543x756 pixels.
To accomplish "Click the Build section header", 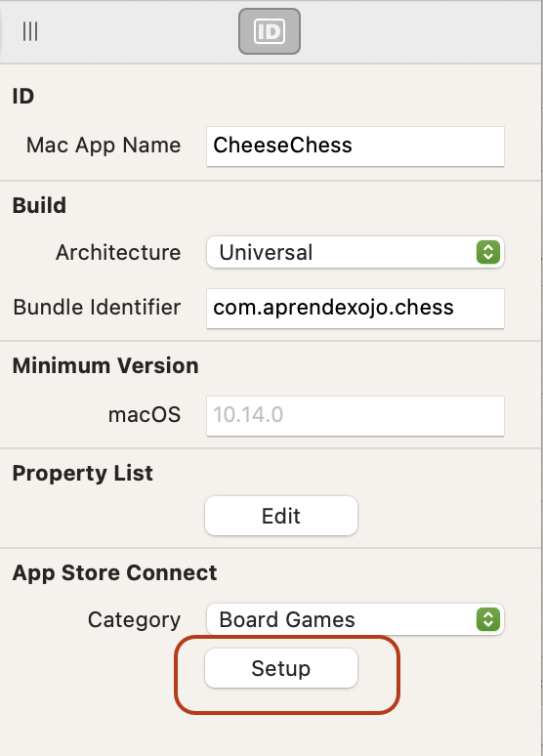I will 39,205.
